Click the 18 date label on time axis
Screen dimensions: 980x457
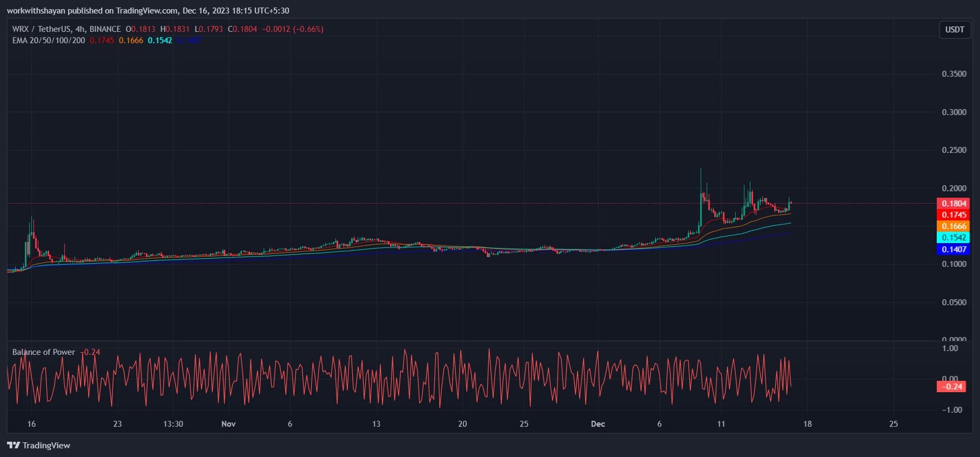[x=807, y=424]
